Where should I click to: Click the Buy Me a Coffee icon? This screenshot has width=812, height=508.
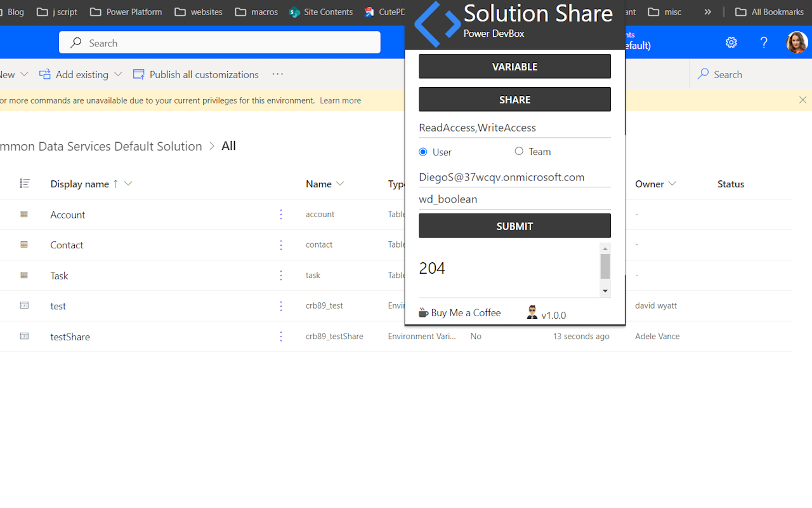422,312
